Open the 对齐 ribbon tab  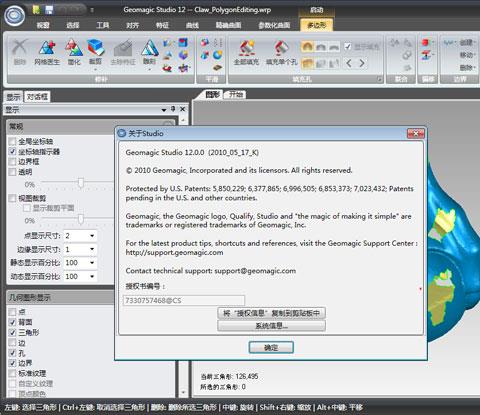coord(133,25)
